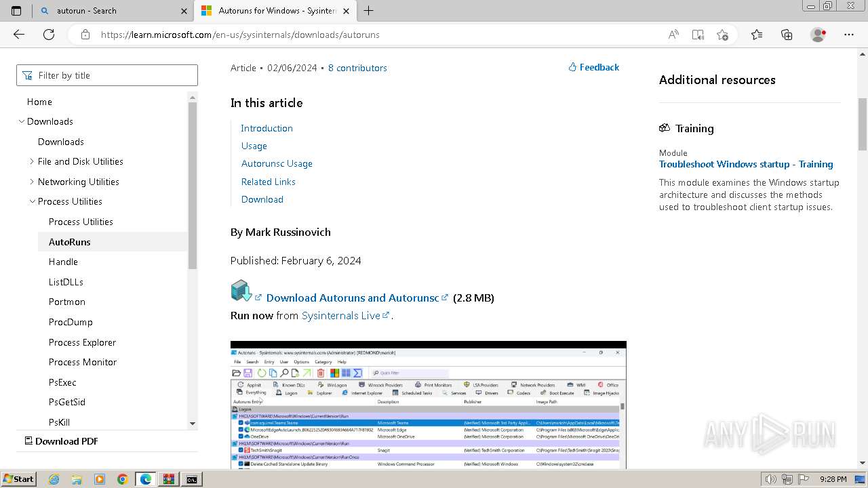Open the Process Utilities child page
Image resolution: width=868 pixels, height=488 pixels.
point(81,222)
